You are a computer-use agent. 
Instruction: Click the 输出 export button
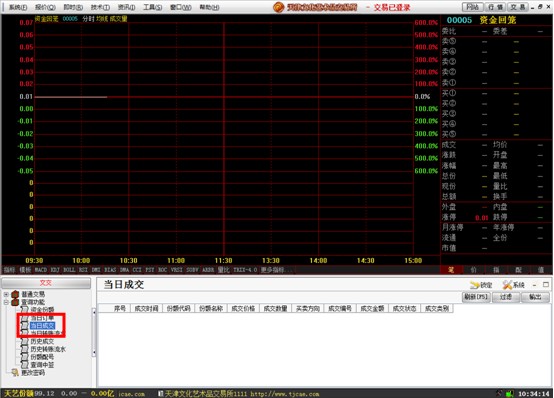(535, 297)
